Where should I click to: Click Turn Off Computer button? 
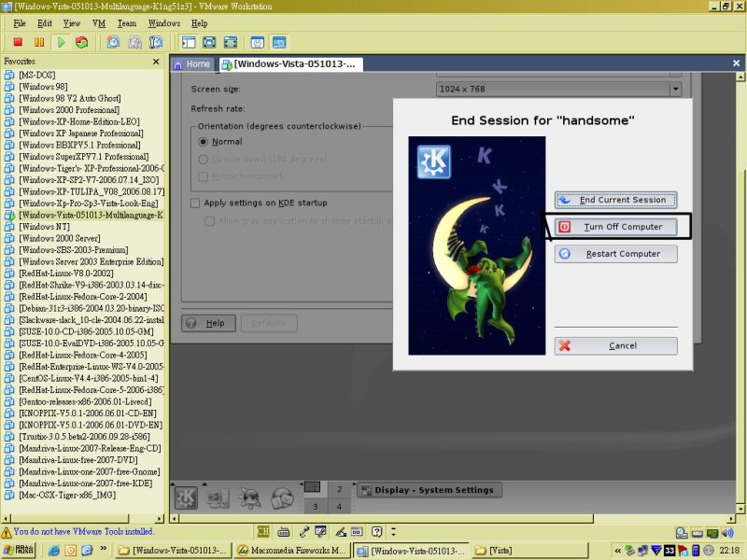(x=615, y=227)
